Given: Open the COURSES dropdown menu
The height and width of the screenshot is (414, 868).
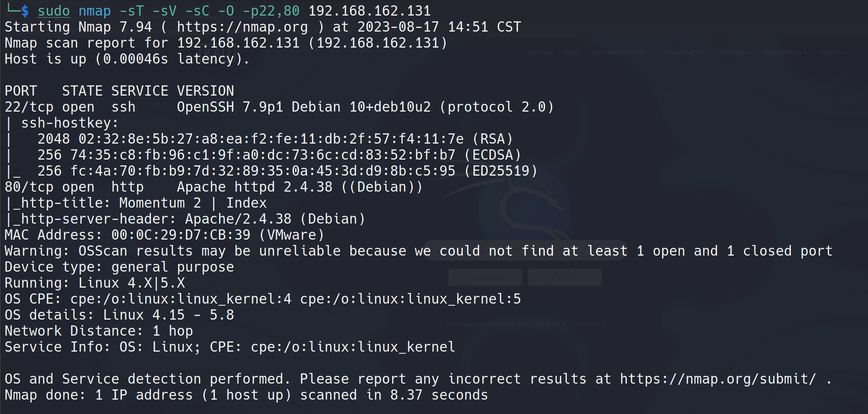Looking at the screenshot, I should click(x=734, y=53).
